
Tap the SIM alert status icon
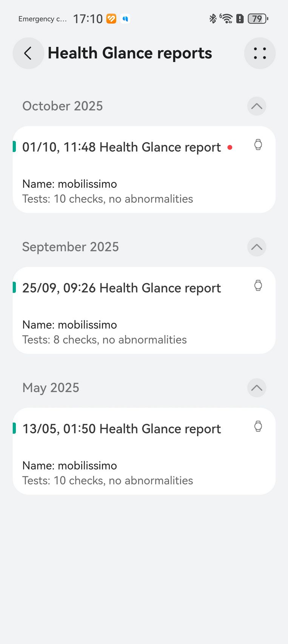pos(240,19)
